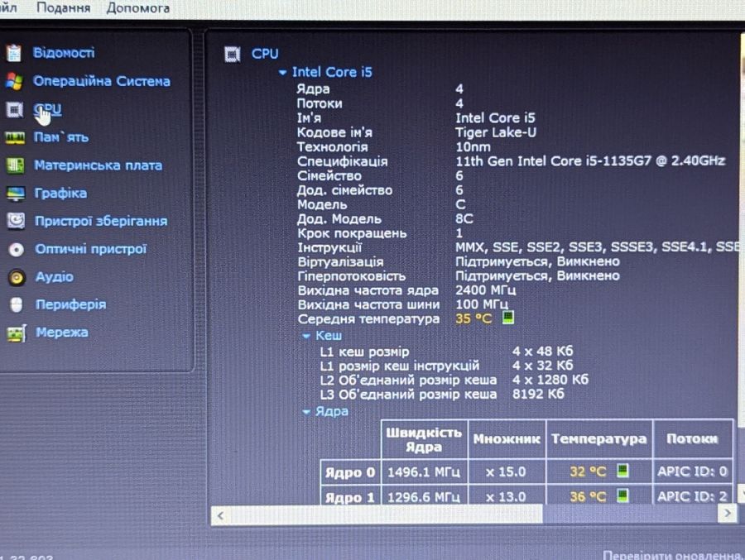
Task: Click the MMX, SSE instructions value
Action: (597, 247)
